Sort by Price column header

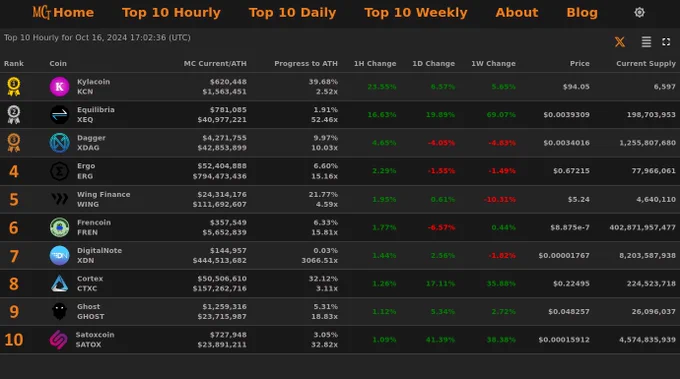[x=580, y=63]
